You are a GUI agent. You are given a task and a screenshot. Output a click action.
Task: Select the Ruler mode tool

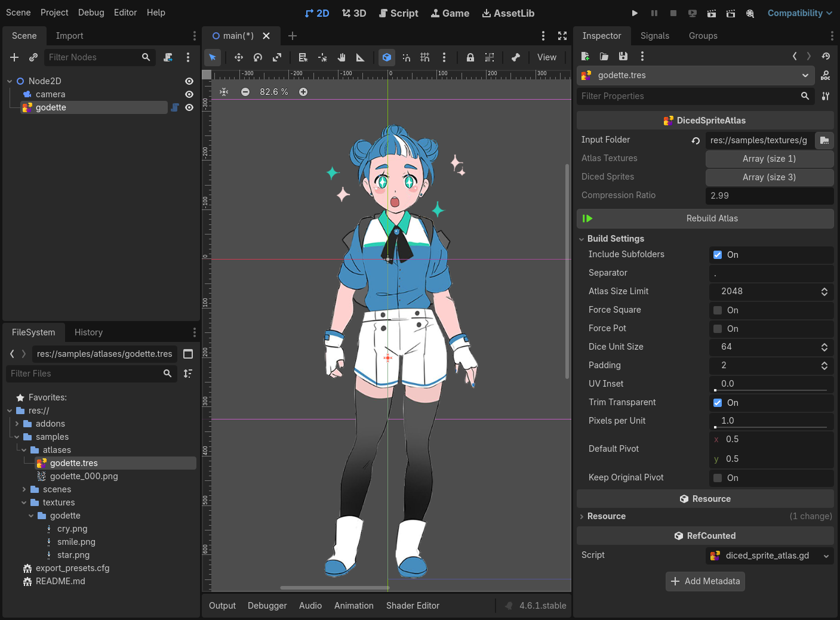pos(360,57)
